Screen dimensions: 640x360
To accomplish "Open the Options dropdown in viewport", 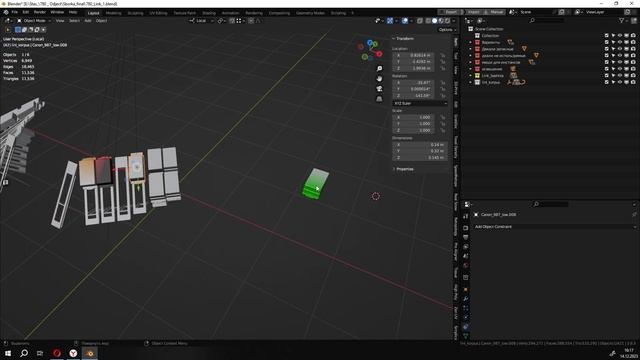I will click(x=447, y=29).
